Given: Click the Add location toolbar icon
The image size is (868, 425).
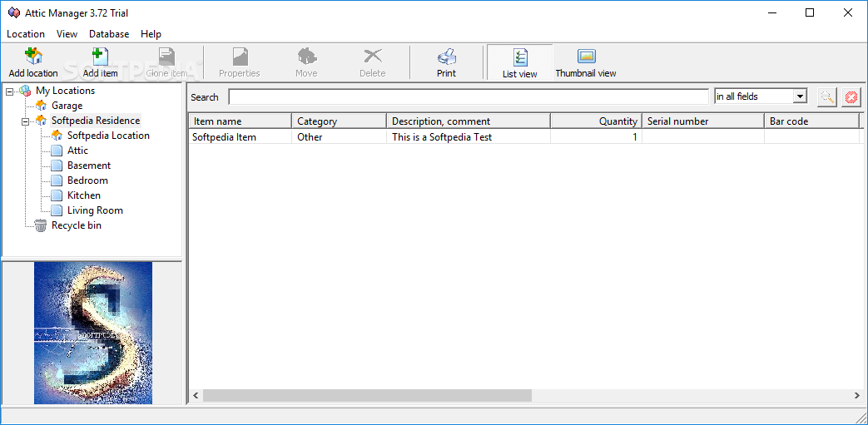Looking at the screenshot, I should tap(33, 56).
